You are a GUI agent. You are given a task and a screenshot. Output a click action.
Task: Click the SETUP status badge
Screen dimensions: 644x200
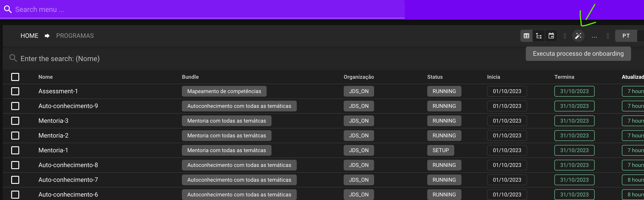point(440,150)
